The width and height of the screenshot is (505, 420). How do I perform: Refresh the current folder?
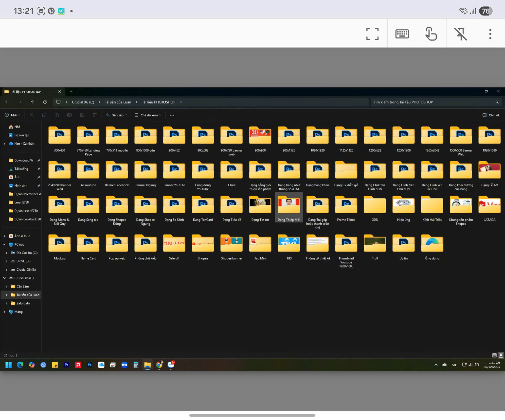coord(45,102)
